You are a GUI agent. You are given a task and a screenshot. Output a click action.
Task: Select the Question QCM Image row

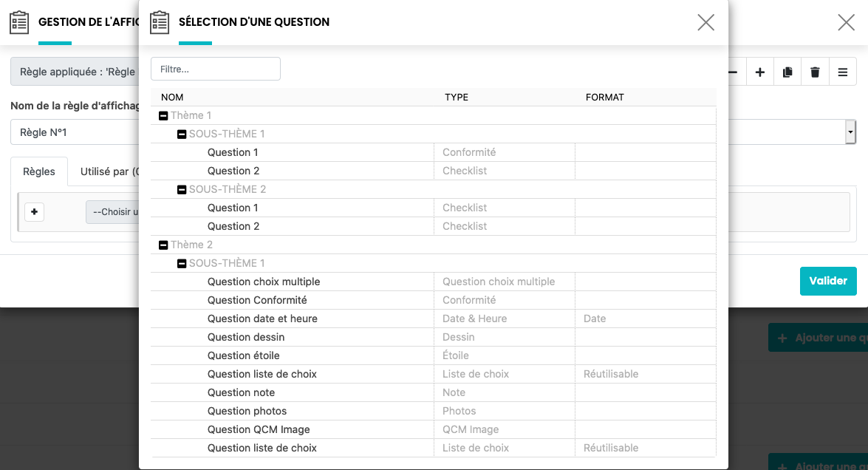pyautogui.click(x=259, y=429)
